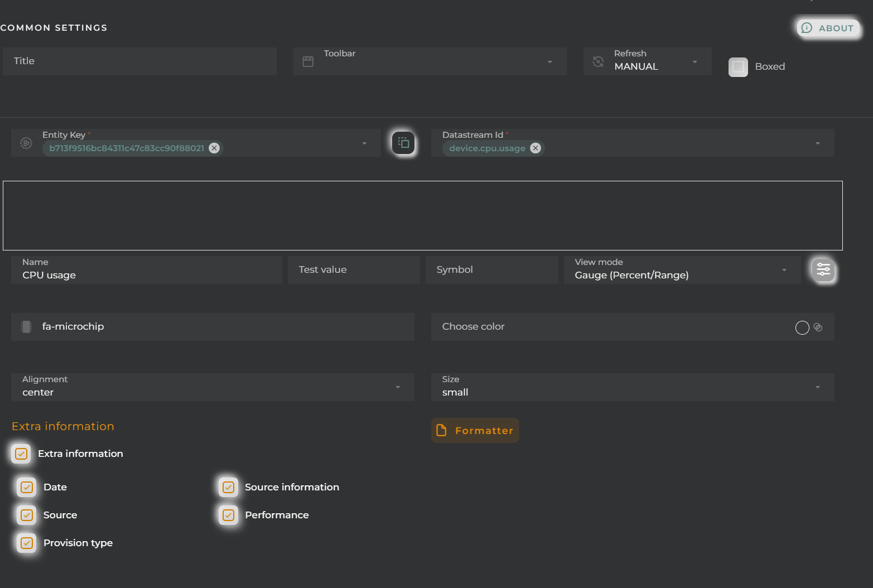Click the device.cpu.usage chip text
The width and height of the screenshot is (873, 588).
[488, 148]
